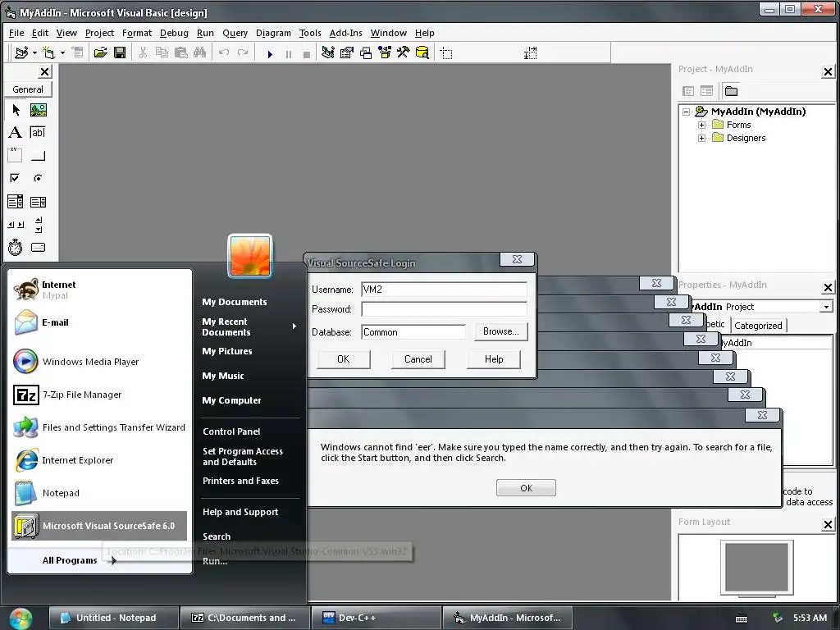840x630 pixels.
Task: Click Run... in the Start menu
Action: click(x=215, y=561)
